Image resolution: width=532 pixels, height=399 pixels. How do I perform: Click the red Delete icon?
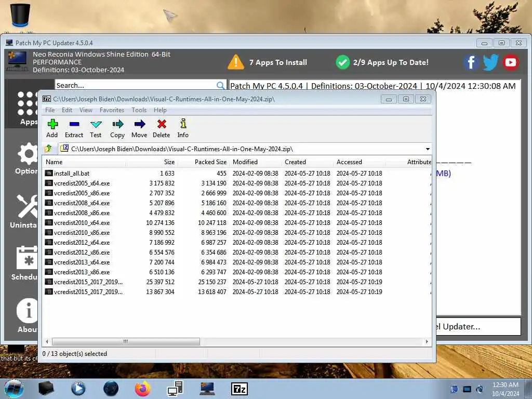click(x=162, y=128)
